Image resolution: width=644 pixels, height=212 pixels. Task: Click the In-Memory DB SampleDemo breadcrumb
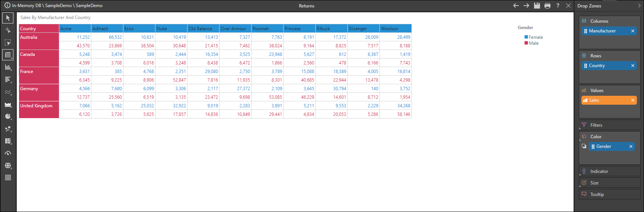tap(57, 6)
